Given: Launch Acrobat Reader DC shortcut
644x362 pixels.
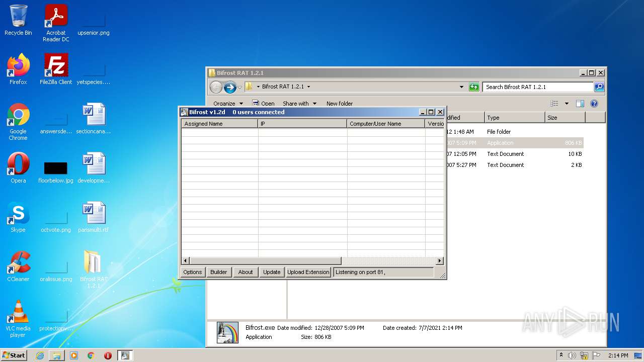Looking at the screenshot, I should pyautogui.click(x=56, y=23).
